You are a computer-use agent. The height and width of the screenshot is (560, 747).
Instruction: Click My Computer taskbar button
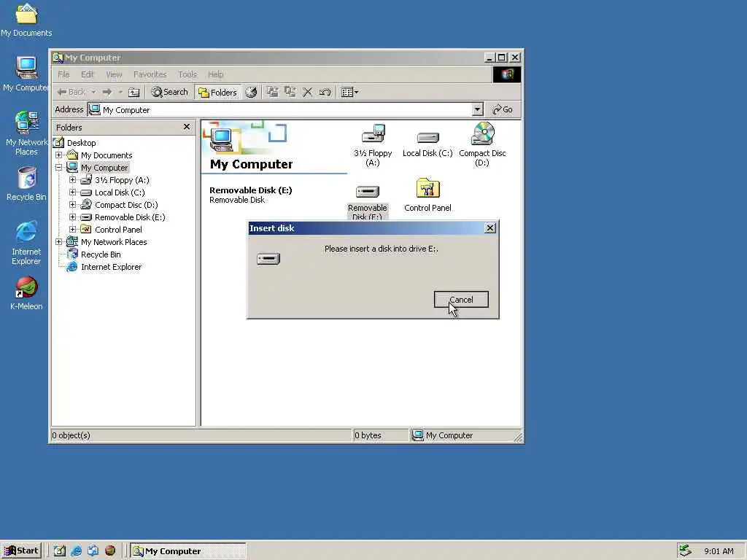(x=187, y=551)
